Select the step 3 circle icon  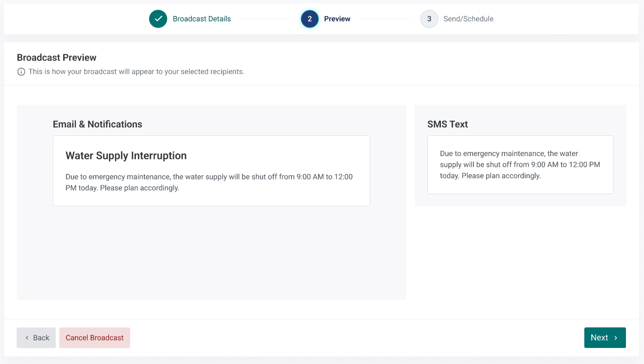pyautogui.click(x=429, y=19)
